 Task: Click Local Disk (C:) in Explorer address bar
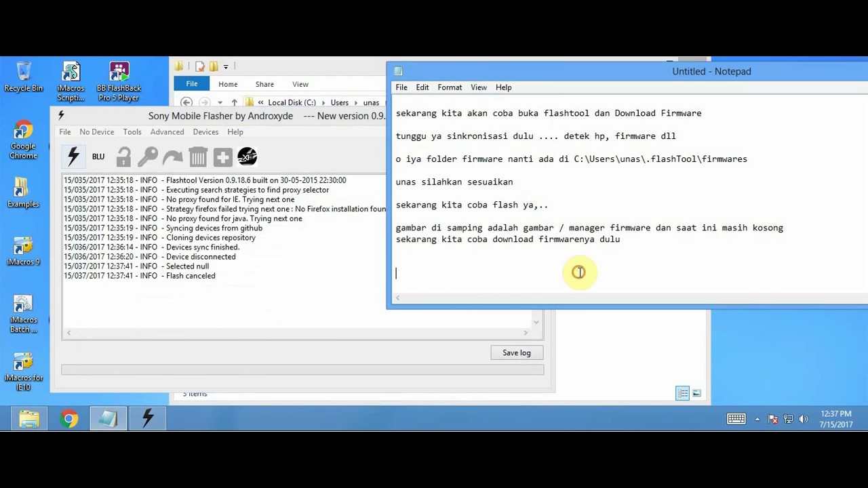pos(292,102)
